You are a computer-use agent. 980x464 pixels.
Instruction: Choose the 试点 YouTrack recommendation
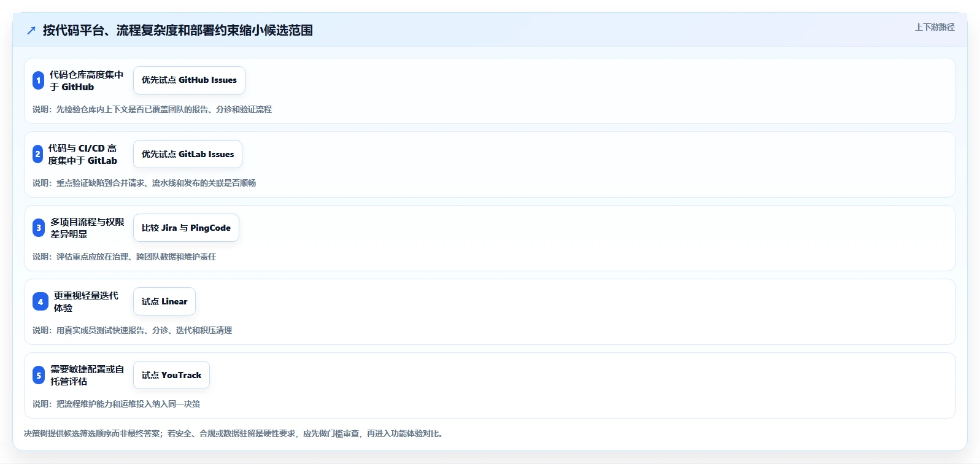pyautogui.click(x=171, y=375)
